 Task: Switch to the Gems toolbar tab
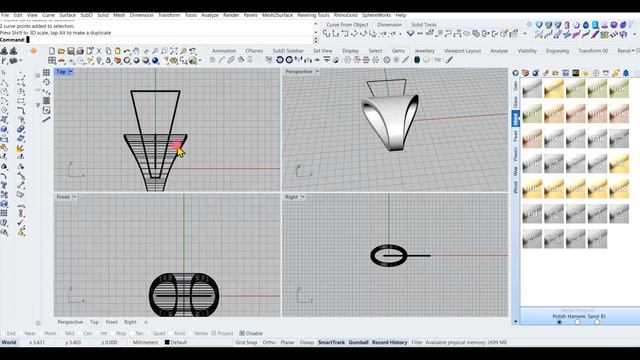pyautogui.click(x=398, y=51)
